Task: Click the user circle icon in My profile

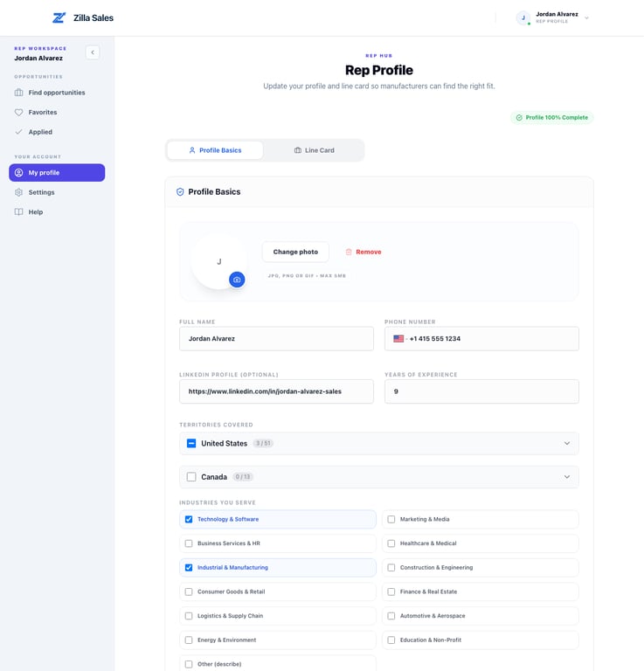Action: click(19, 172)
